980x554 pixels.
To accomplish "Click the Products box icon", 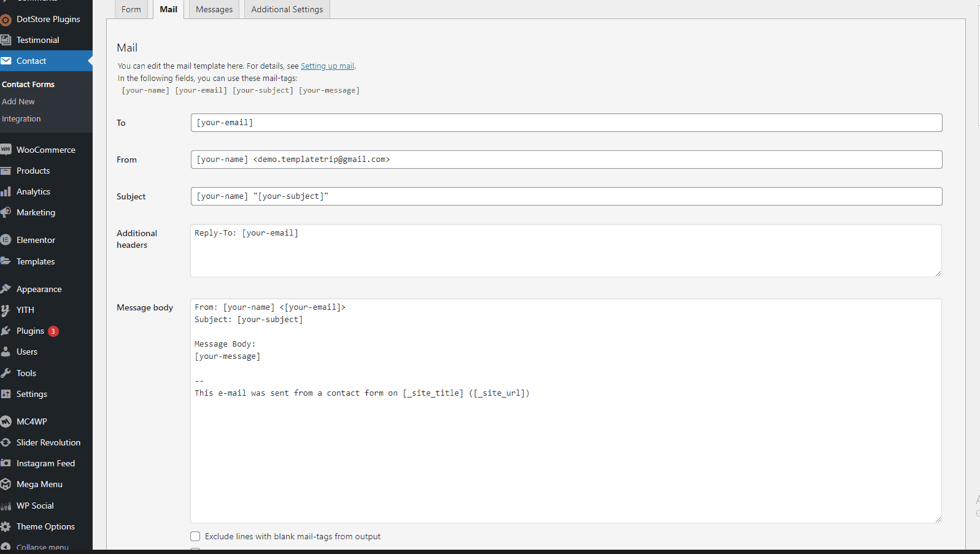I will pos(6,171).
